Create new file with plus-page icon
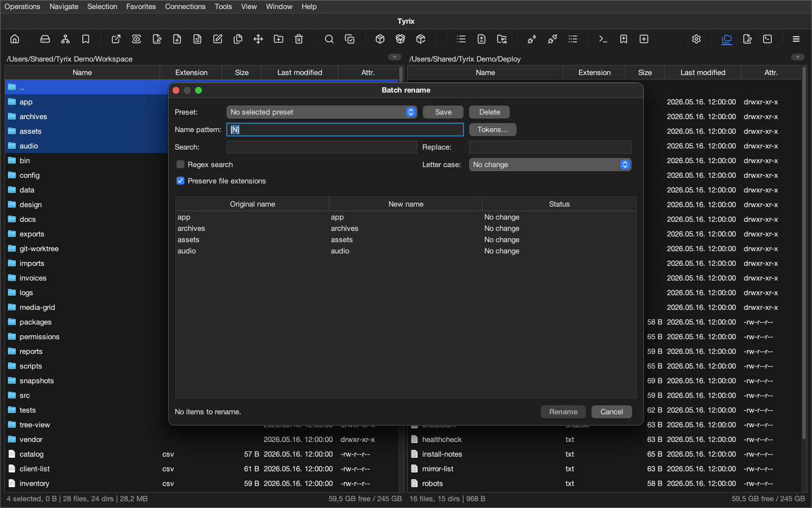This screenshot has height=508, width=812. pos(177,39)
